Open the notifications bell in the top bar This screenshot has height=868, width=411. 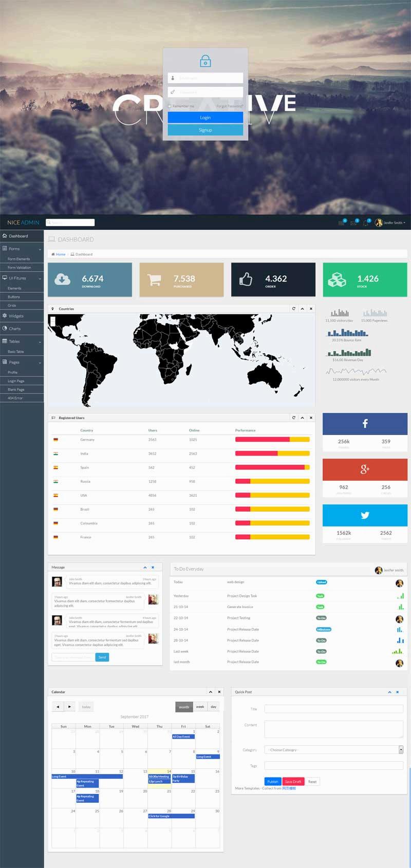pyautogui.click(x=366, y=223)
